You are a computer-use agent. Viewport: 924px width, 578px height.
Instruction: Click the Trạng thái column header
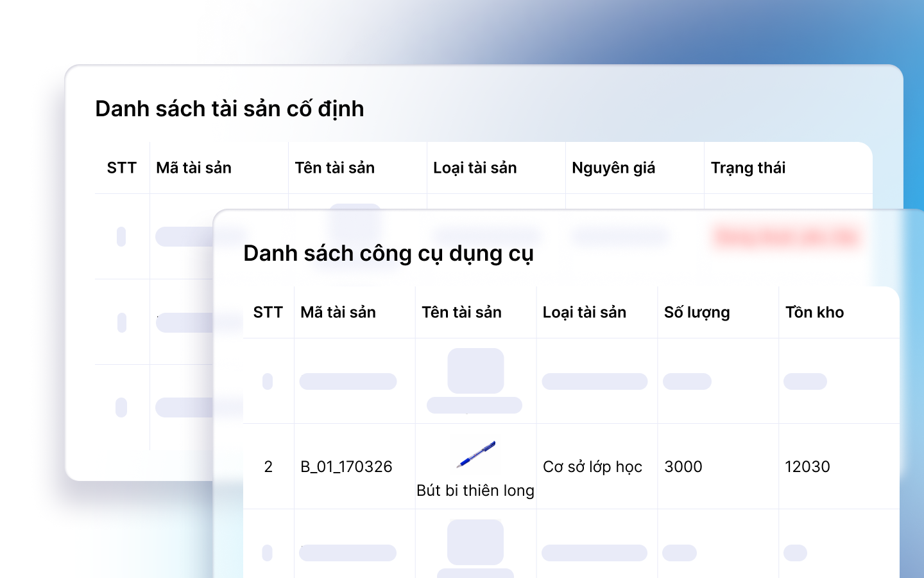[748, 168]
